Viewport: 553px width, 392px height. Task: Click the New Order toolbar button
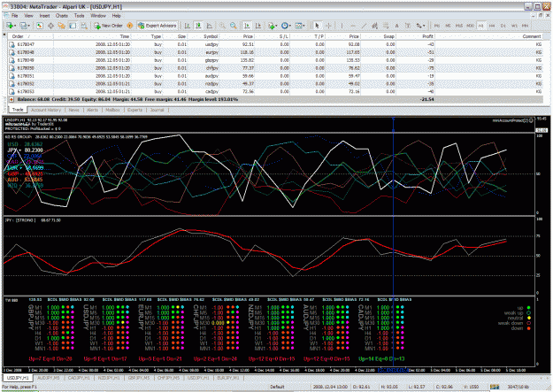pos(108,26)
